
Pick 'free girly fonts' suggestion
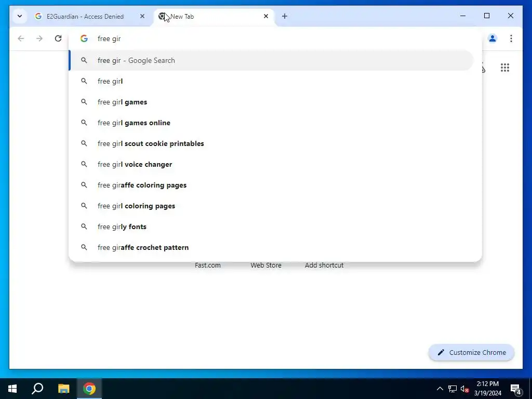(x=271, y=227)
